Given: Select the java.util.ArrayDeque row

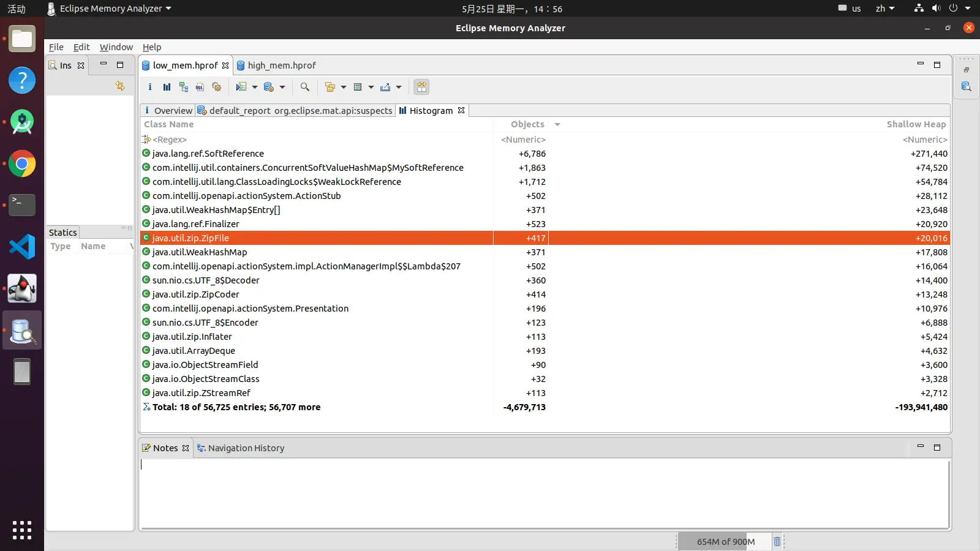Looking at the screenshot, I should click(545, 351).
